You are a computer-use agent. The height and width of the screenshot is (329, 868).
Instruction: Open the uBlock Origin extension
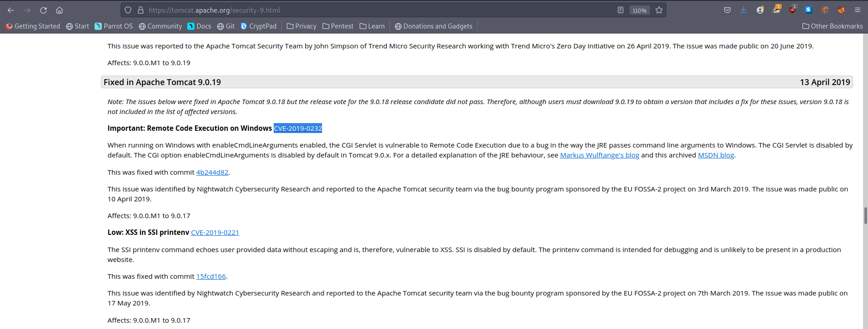[x=792, y=10]
